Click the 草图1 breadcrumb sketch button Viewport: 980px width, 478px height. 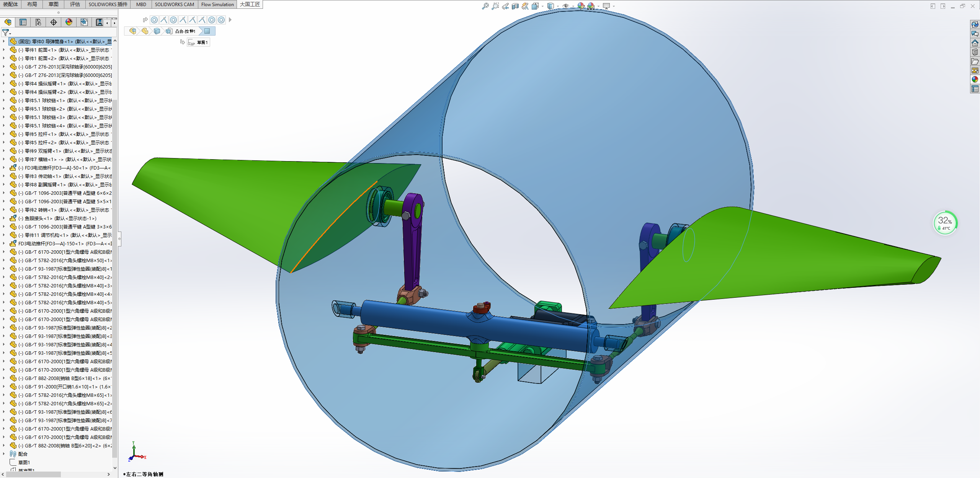point(199,42)
